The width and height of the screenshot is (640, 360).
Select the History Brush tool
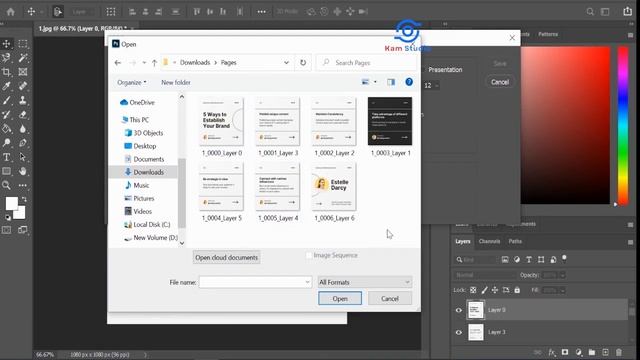7,115
